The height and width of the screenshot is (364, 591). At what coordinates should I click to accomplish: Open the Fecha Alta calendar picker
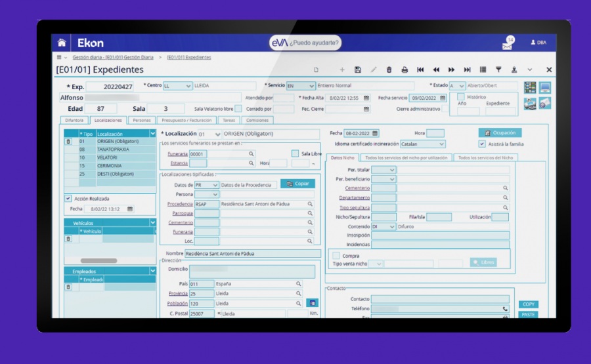pyautogui.click(x=366, y=98)
